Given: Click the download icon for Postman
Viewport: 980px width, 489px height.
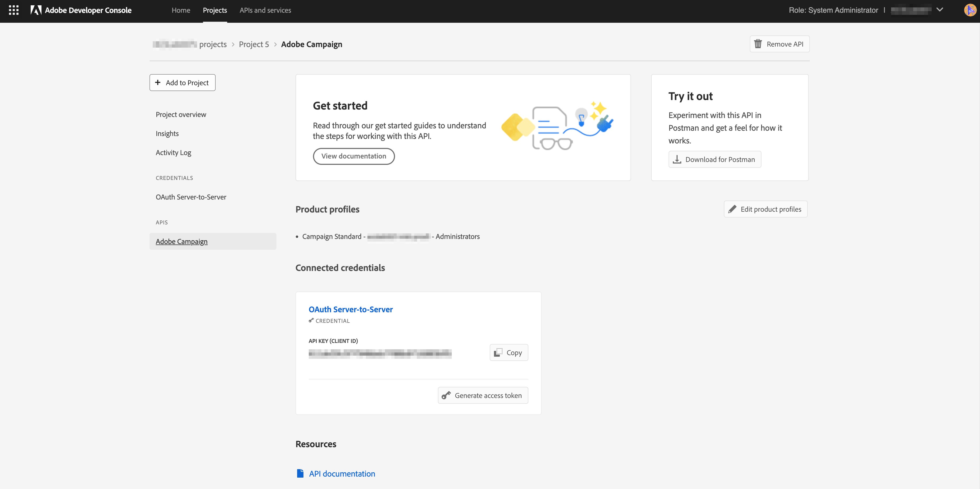Looking at the screenshot, I should 677,160.
